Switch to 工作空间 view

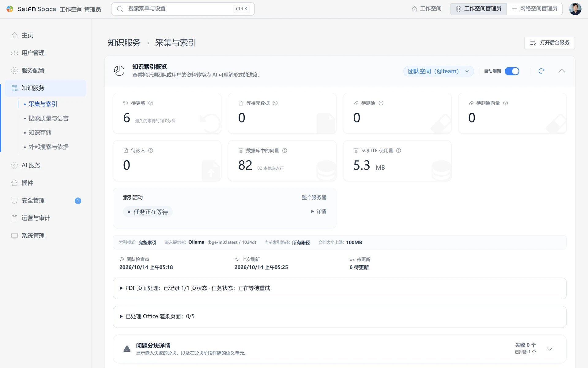(426, 9)
